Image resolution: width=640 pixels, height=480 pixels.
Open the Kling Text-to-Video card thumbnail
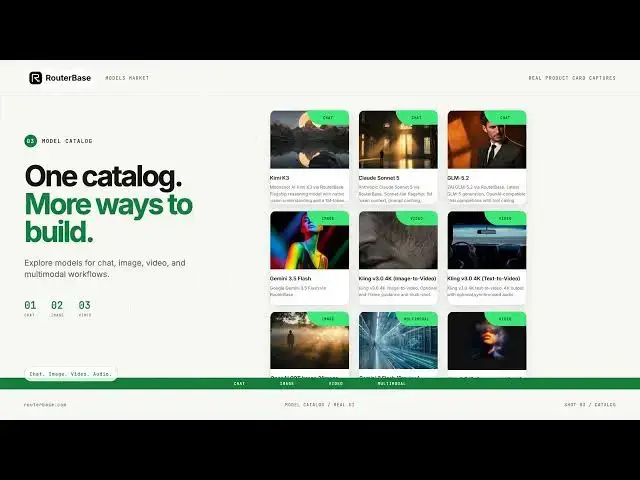pos(487,240)
